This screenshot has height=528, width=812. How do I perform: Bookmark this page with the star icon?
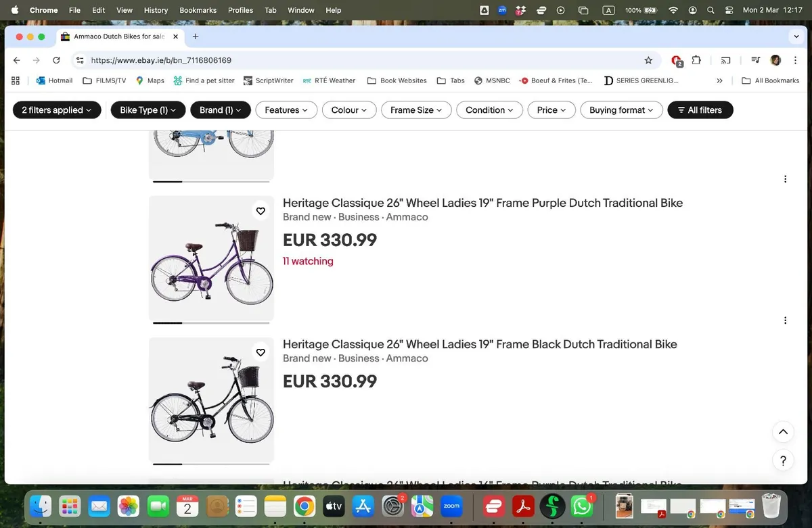click(x=648, y=60)
